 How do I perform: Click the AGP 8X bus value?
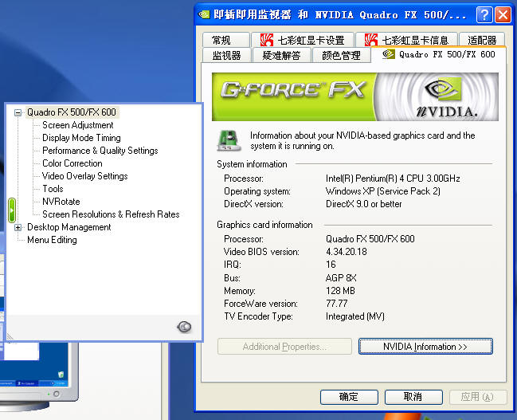click(341, 278)
